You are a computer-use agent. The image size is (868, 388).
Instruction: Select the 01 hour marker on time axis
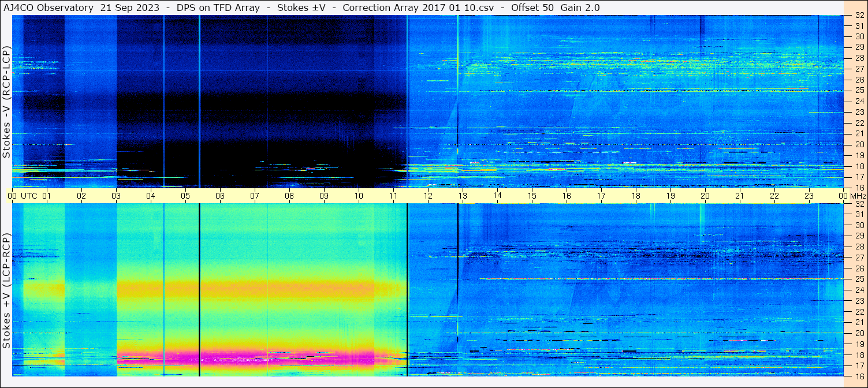(47, 196)
